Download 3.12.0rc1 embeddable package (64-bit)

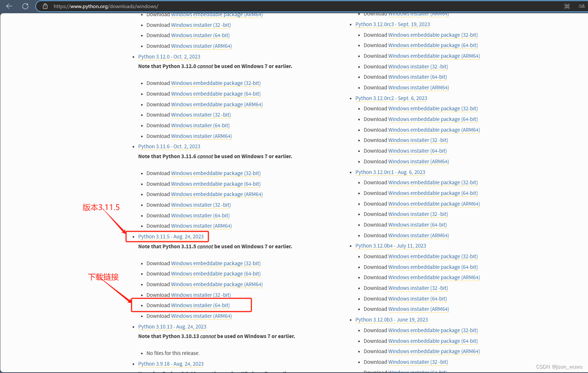(433, 193)
